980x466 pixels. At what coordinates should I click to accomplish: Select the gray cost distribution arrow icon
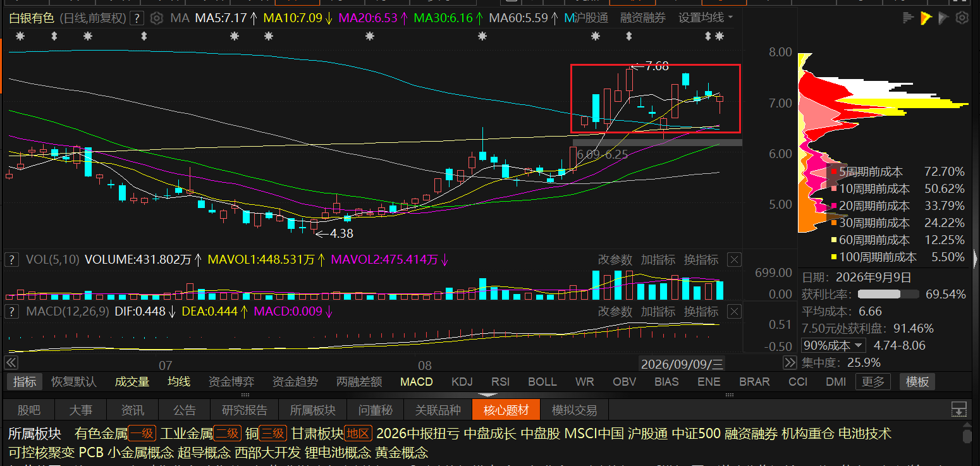coord(944,18)
